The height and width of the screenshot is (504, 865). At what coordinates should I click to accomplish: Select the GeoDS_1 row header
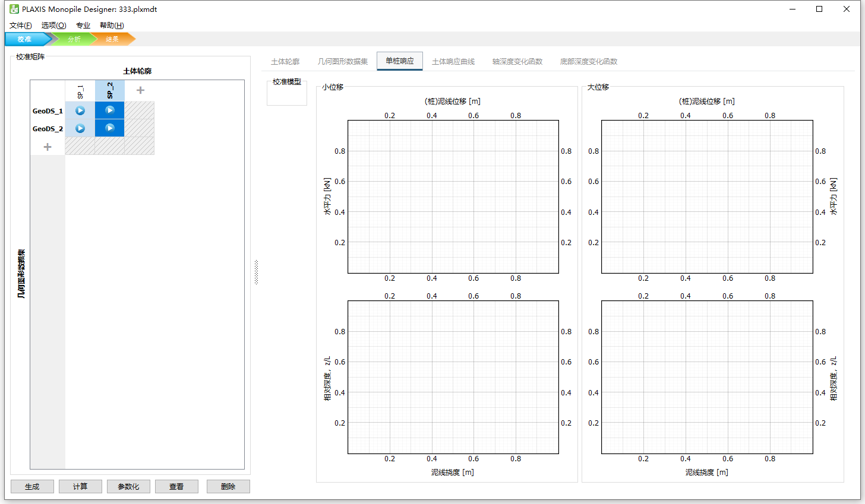point(48,110)
